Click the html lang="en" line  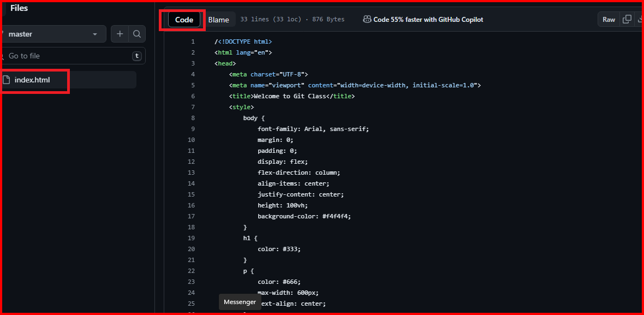coord(243,52)
